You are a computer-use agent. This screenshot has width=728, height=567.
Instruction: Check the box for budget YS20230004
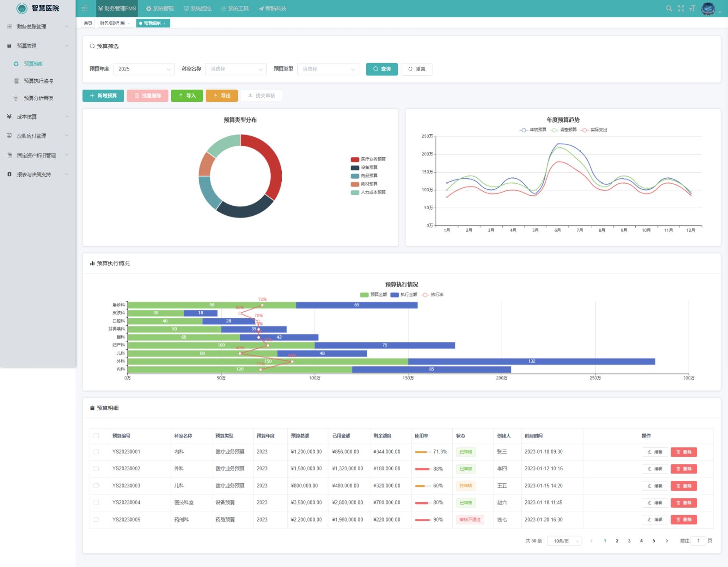pos(96,503)
